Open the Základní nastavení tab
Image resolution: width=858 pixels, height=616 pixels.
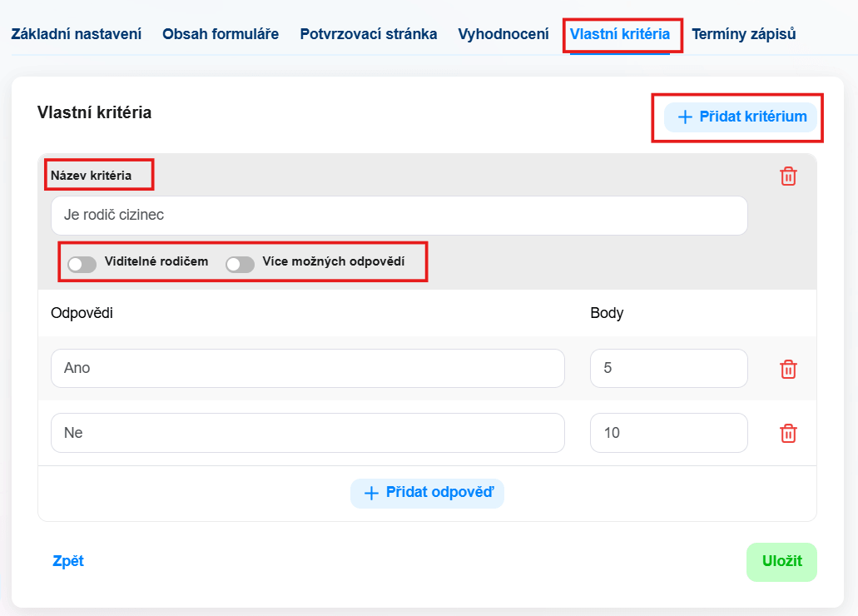76,34
